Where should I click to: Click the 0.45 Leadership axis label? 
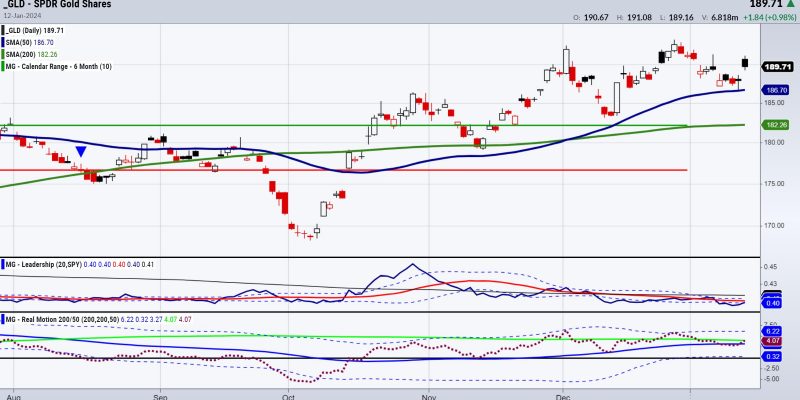[771, 267]
